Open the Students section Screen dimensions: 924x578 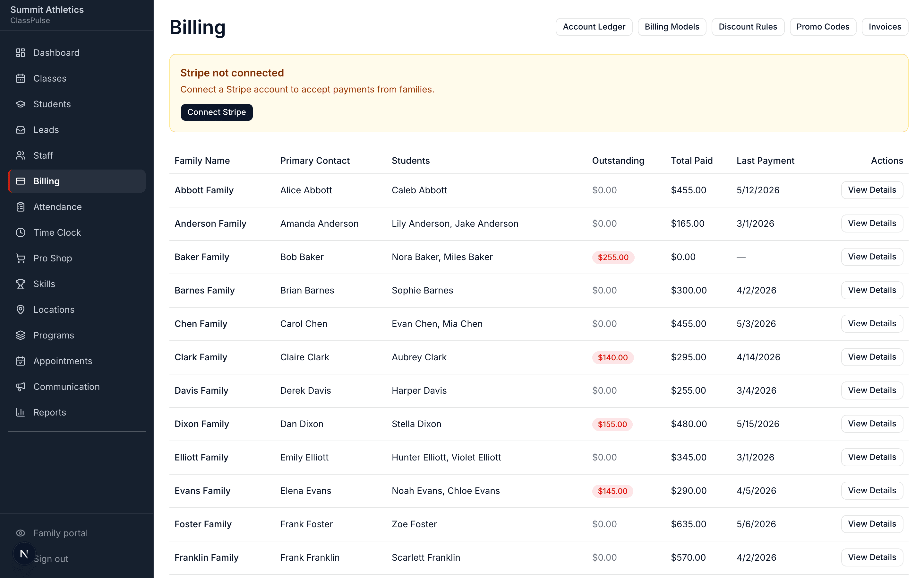pyautogui.click(x=76, y=104)
